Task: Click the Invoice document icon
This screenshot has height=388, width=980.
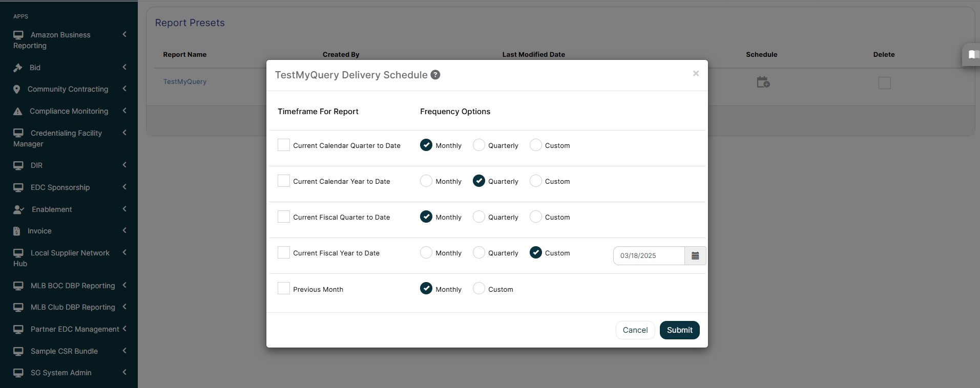Action: pos(16,231)
